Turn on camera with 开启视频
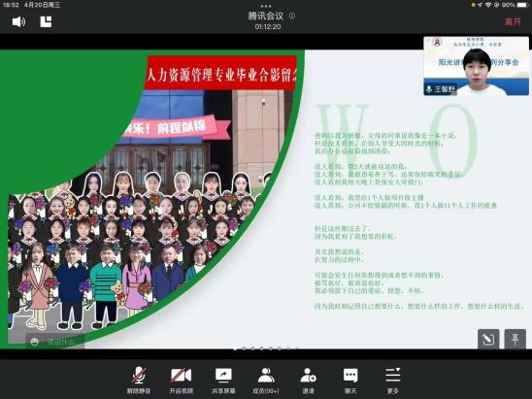 pyautogui.click(x=182, y=380)
